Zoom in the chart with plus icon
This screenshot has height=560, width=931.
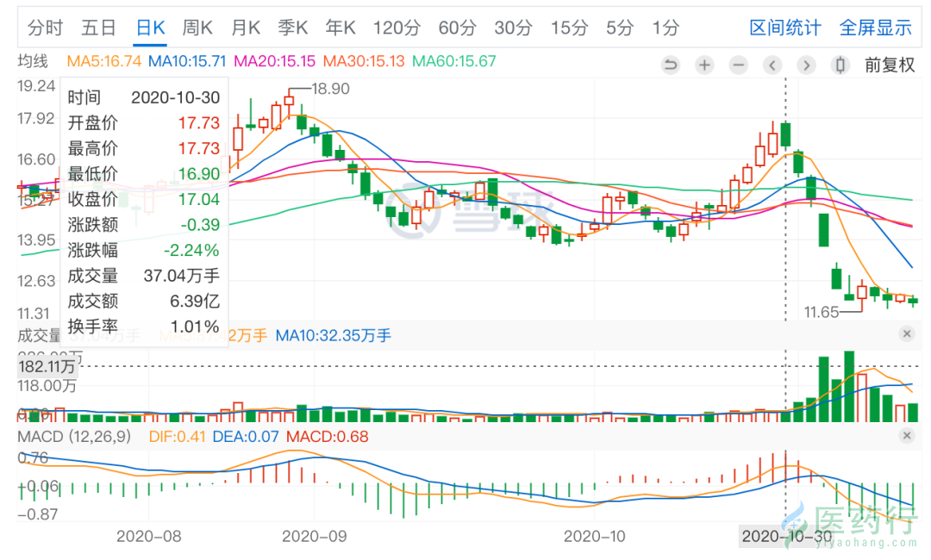pos(704,65)
